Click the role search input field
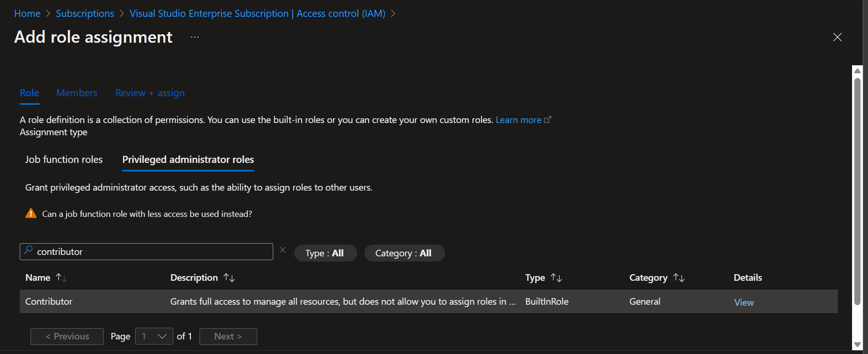The width and height of the screenshot is (868, 354). (150, 252)
